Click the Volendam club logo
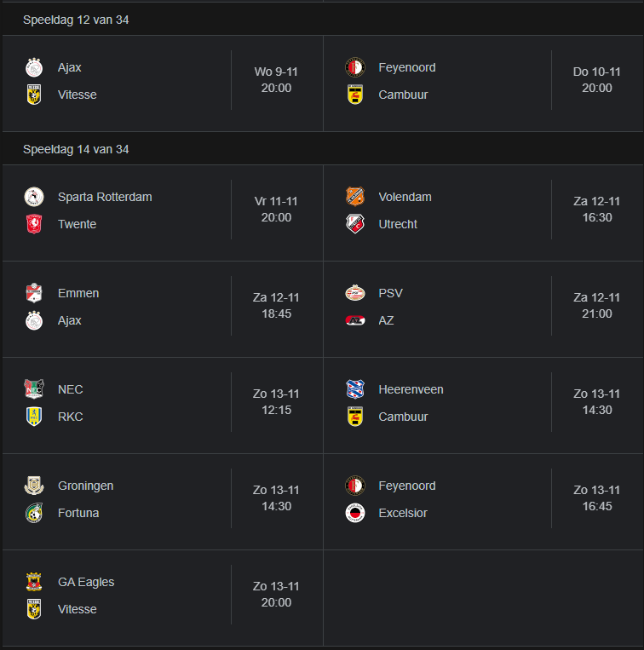Image resolution: width=644 pixels, height=650 pixels. click(x=355, y=197)
